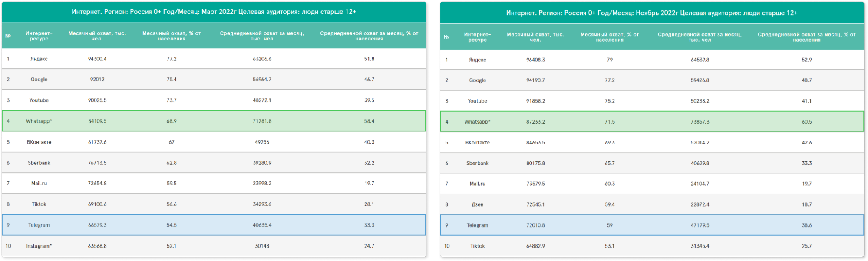868x261 pixels.
Task: Click the Яндекс row in March 2022 table
Action: tap(39, 59)
